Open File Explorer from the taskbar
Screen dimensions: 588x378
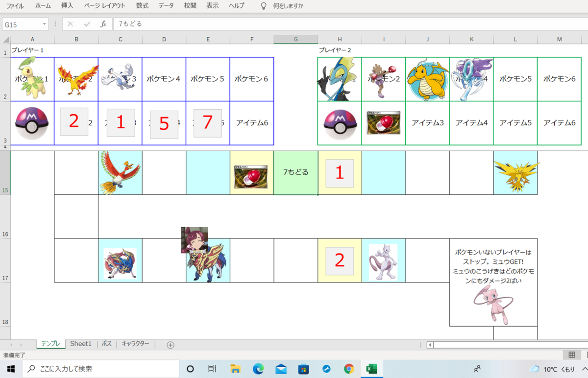[236, 369]
